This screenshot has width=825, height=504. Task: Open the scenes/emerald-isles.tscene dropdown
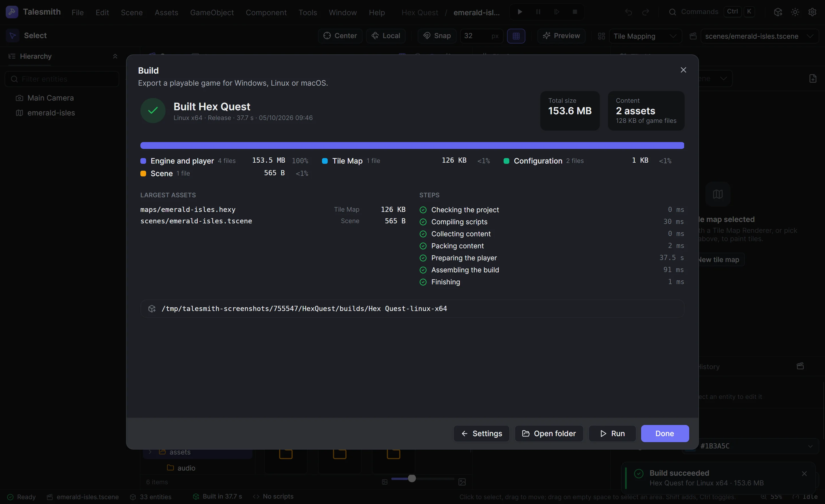click(x=760, y=36)
